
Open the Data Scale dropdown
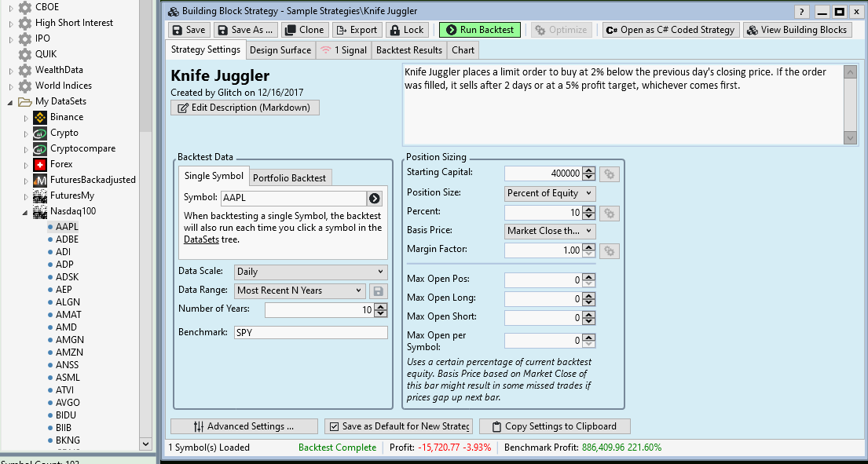point(311,272)
